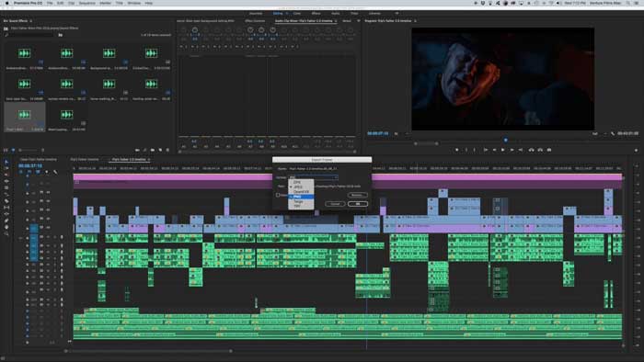
Task: Click the Browse button in Export Frame
Action: [357, 195]
